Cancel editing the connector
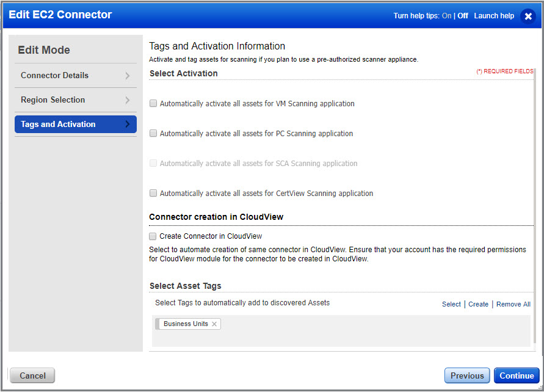 32,376
